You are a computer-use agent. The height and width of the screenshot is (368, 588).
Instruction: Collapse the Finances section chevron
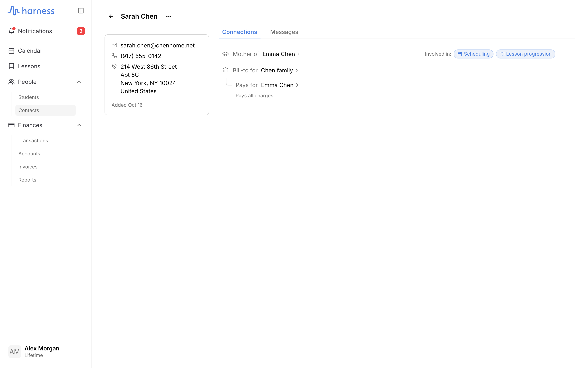click(79, 125)
